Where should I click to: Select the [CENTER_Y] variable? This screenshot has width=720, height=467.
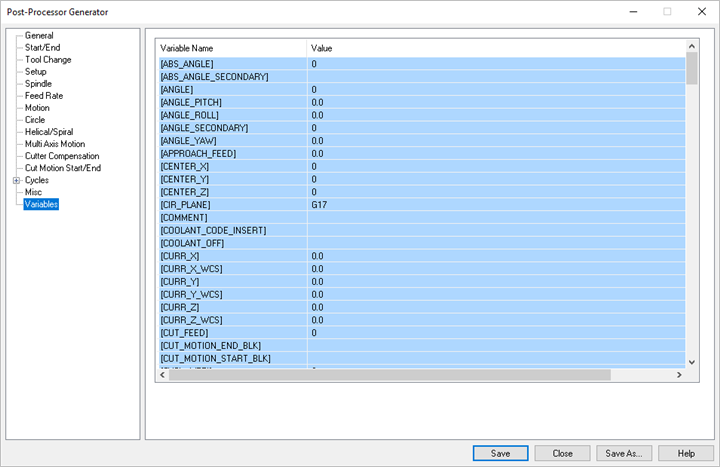pyautogui.click(x=422, y=180)
